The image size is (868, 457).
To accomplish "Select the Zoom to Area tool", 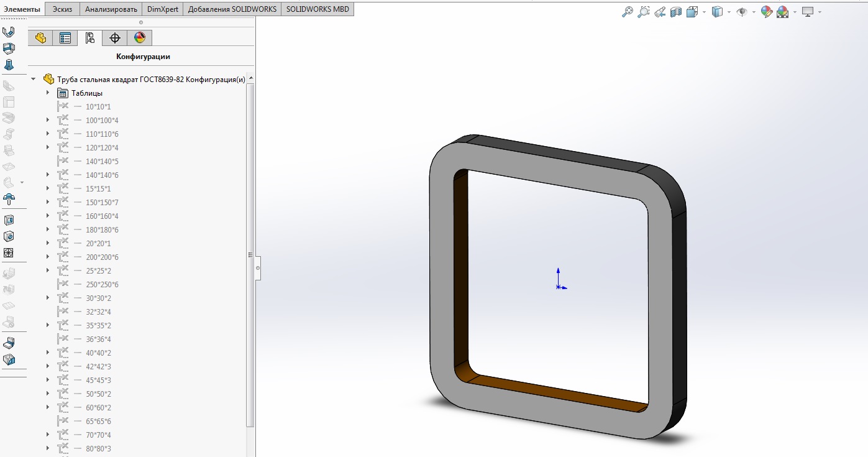I will click(644, 11).
